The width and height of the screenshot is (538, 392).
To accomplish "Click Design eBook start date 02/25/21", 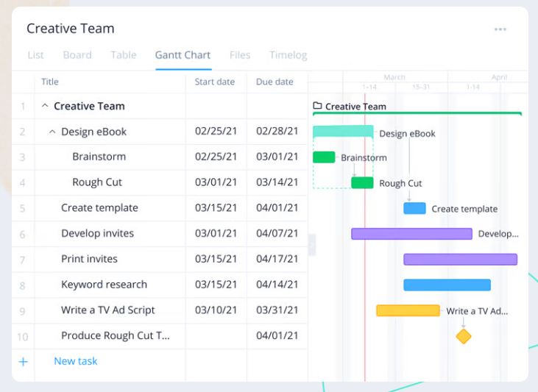I will click(x=216, y=131).
